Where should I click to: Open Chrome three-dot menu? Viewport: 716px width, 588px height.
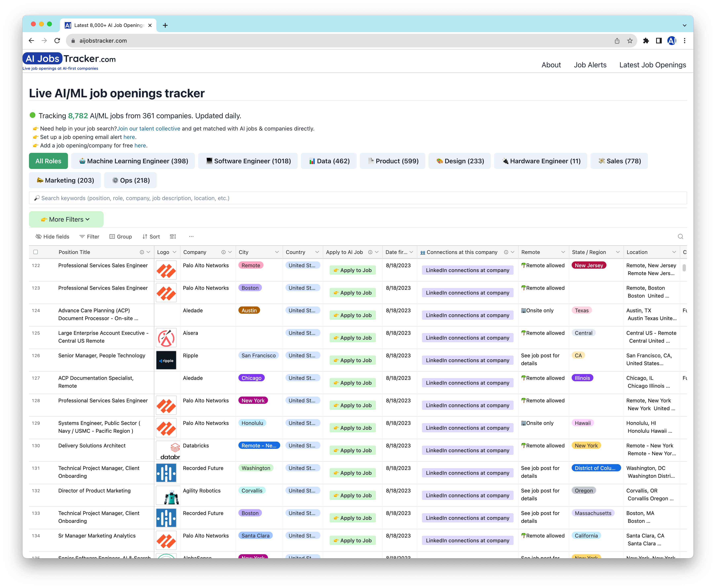(x=684, y=41)
